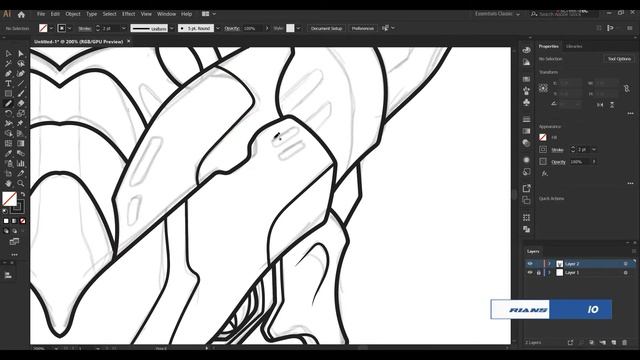Select the Zoom tool

21,183
